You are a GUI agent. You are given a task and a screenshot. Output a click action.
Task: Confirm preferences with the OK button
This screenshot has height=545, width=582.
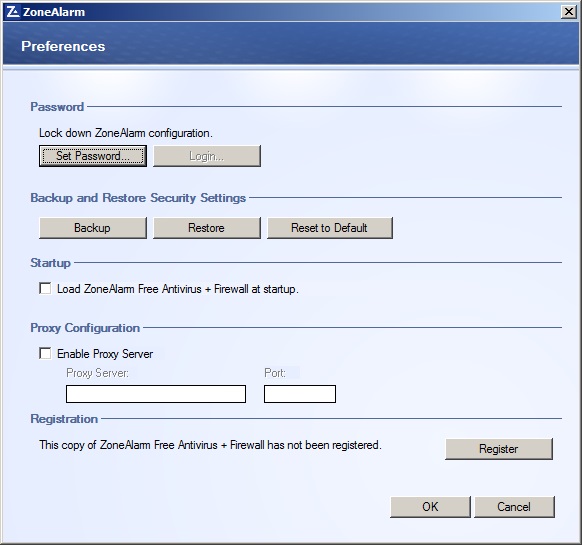coord(430,507)
